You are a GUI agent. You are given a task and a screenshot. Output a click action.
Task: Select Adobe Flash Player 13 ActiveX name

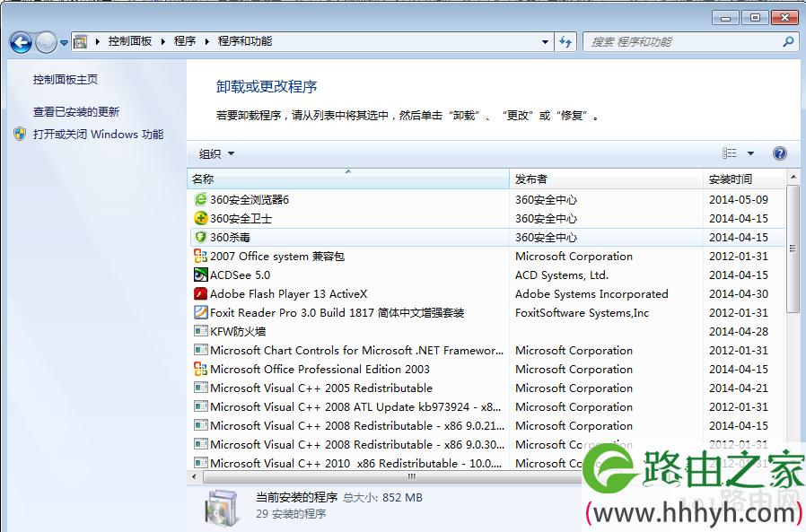pyautogui.click(x=288, y=294)
